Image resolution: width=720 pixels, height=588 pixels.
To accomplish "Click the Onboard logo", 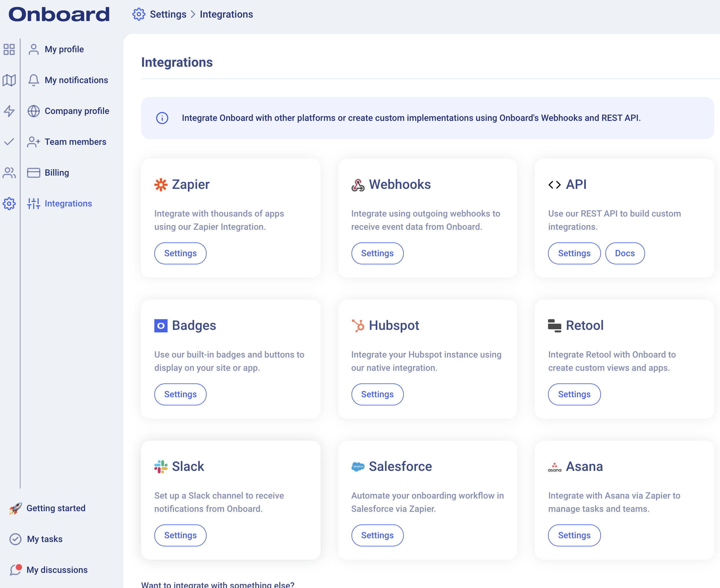I will [x=59, y=14].
